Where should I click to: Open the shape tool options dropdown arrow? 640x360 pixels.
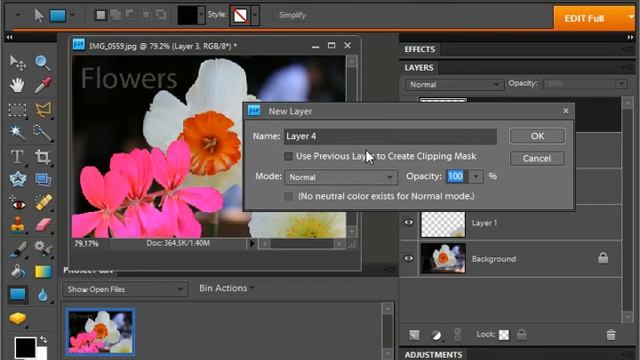pos(72,16)
